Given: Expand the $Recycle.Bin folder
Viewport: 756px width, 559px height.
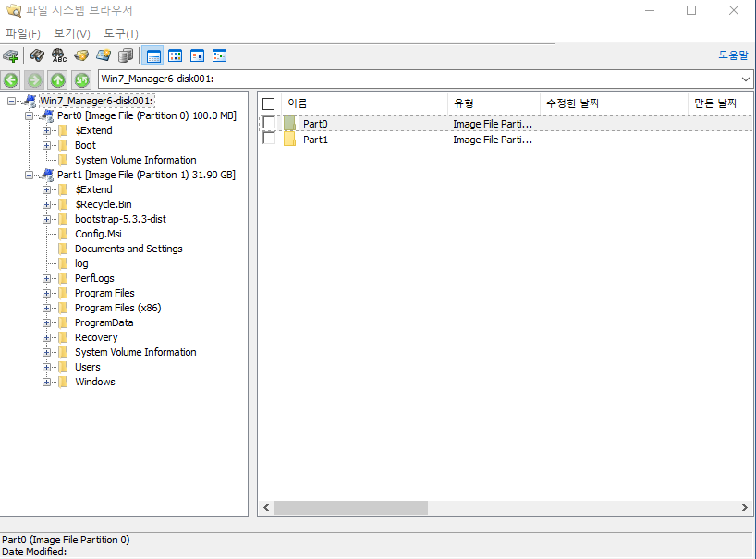Looking at the screenshot, I should (46, 205).
